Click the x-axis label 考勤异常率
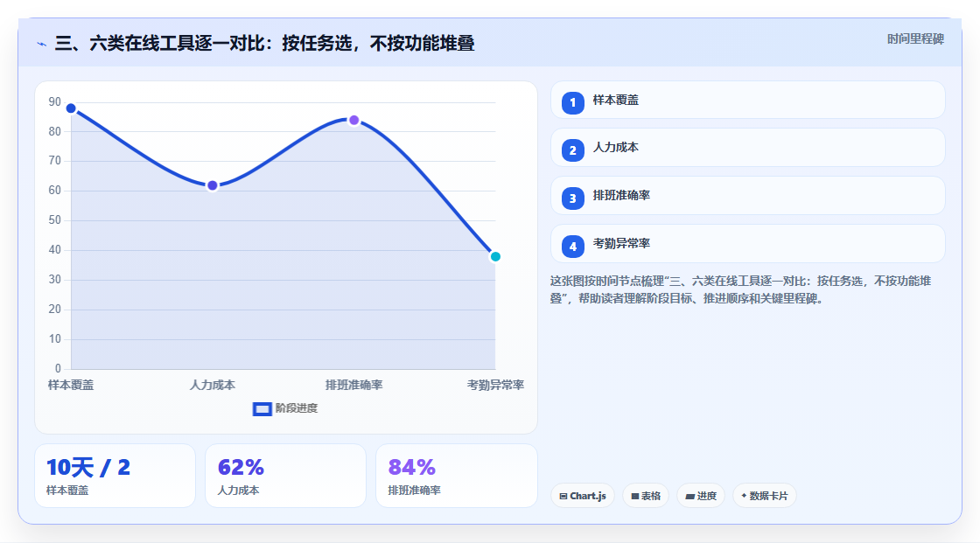The height and width of the screenshot is (543, 980). pos(495,385)
